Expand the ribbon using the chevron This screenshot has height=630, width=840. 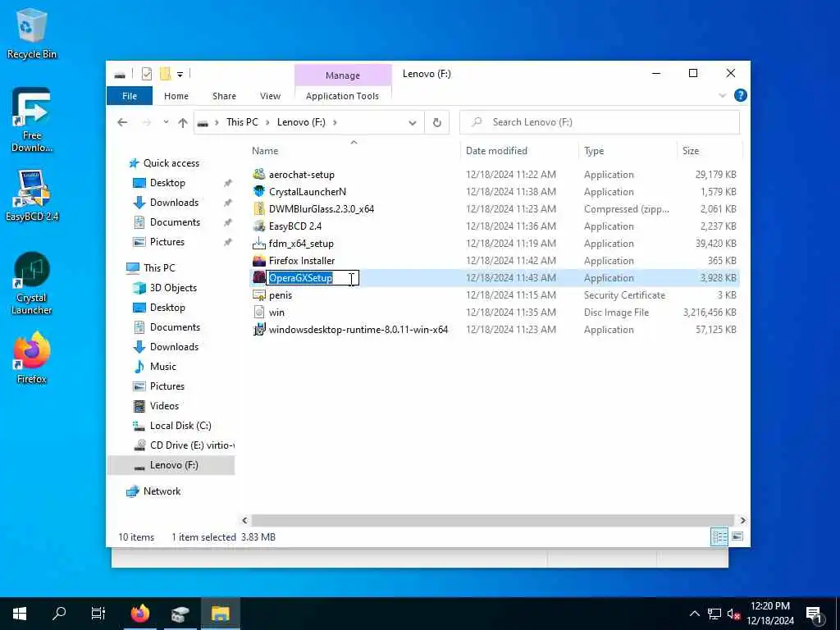click(x=722, y=95)
